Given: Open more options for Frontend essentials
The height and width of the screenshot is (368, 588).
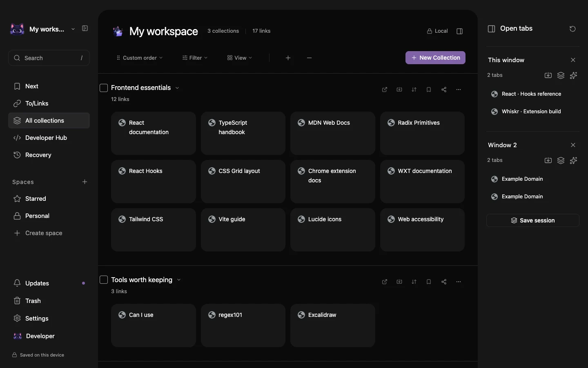Looking at the screenshot, I should (459, 90).
